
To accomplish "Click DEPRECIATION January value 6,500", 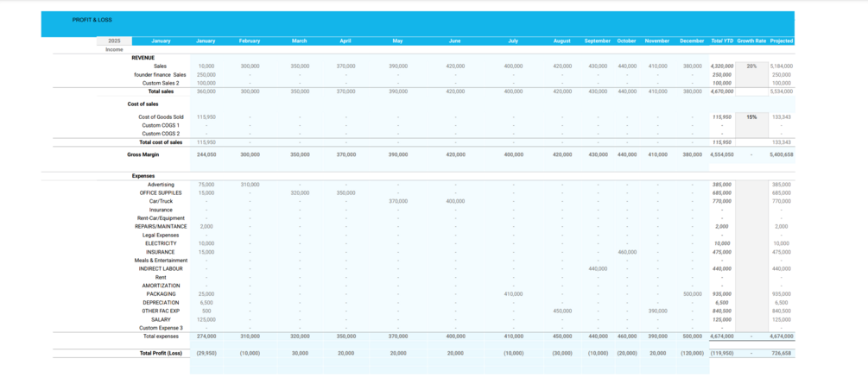I will (206, 303).
